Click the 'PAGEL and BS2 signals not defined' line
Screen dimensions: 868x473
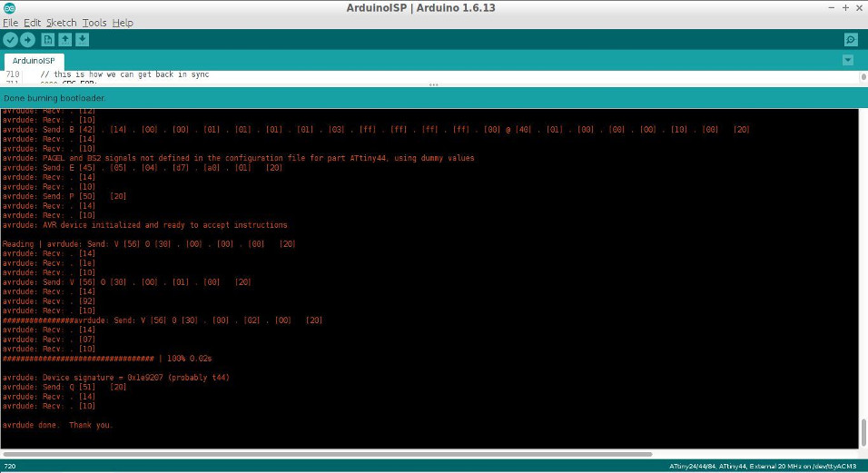click(x=238, y=158)
